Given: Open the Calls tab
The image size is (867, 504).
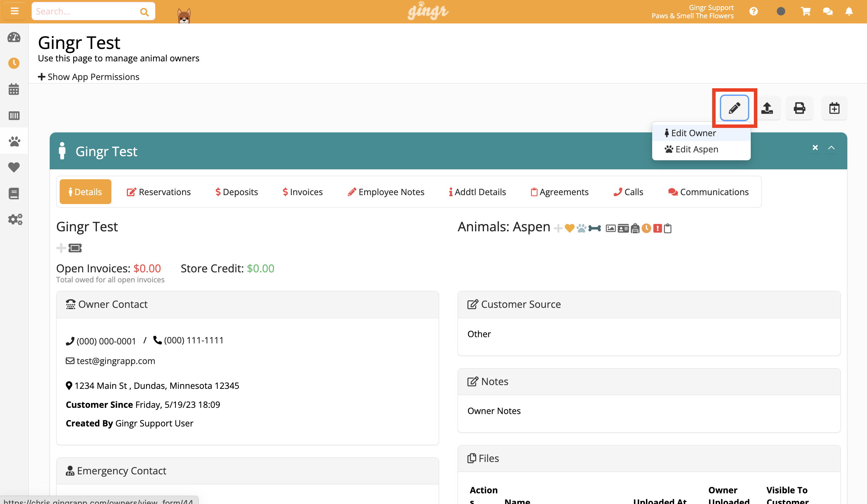Looking at the screenshot, I should (x=628, y=192).
